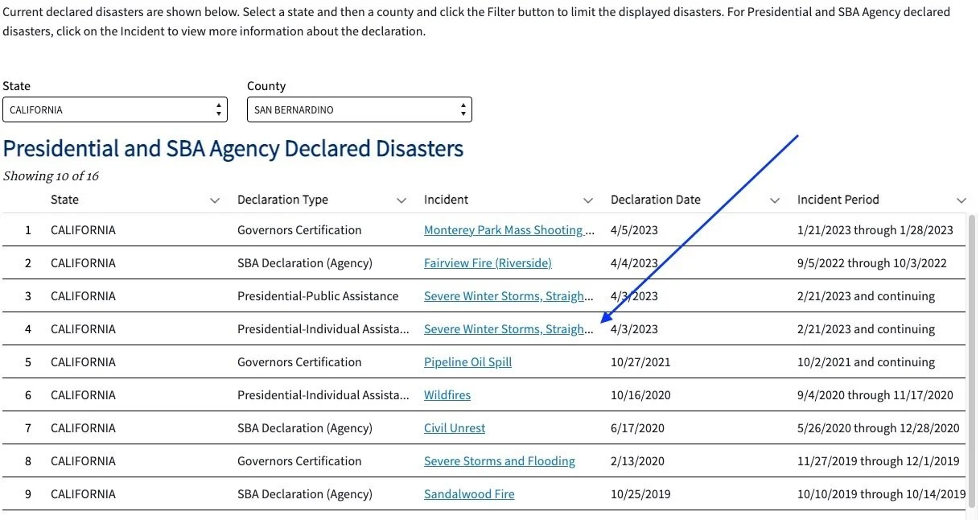This screenshot has width=980, height=520.
Task: Select the 10/27/2021 declaration date cell
Action: [x=640, y=362]
